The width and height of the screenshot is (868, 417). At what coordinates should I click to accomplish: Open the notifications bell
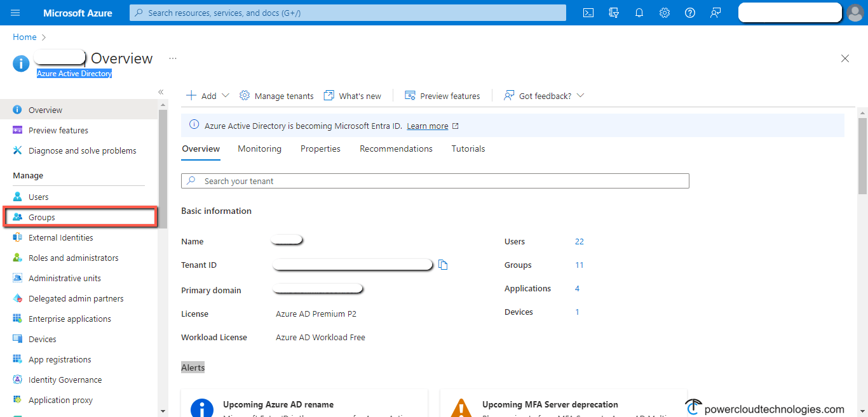pyautogui.click(x=639, y=13)
